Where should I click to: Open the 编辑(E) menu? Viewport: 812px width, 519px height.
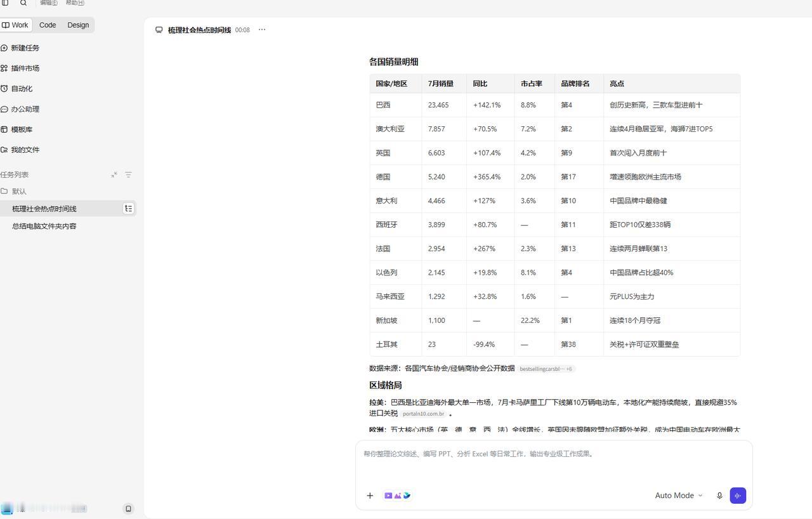tap(49, 3)
